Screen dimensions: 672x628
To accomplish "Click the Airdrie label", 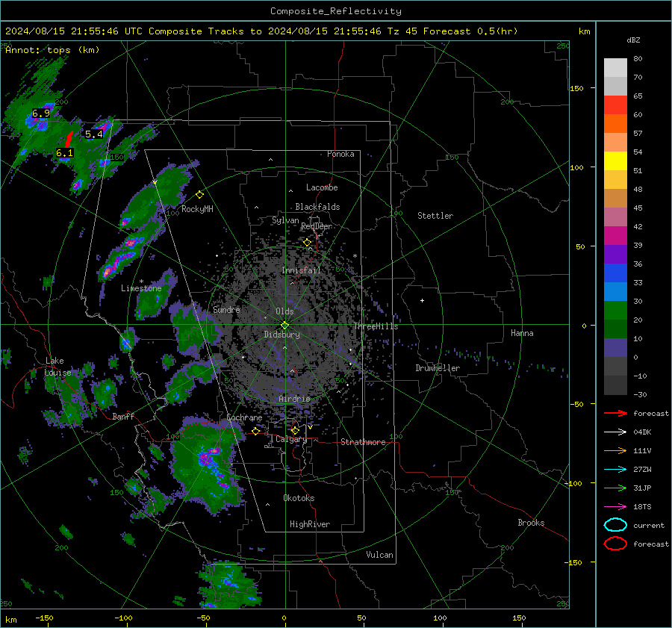I will 294,399.
